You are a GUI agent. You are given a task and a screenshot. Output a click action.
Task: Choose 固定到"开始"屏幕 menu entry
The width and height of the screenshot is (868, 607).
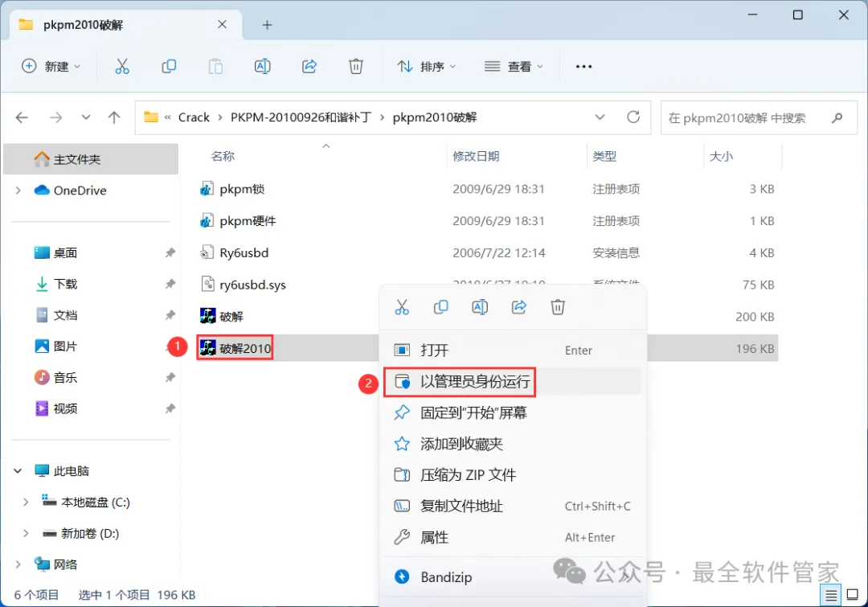pyautogui.click(x=513, y=412)
